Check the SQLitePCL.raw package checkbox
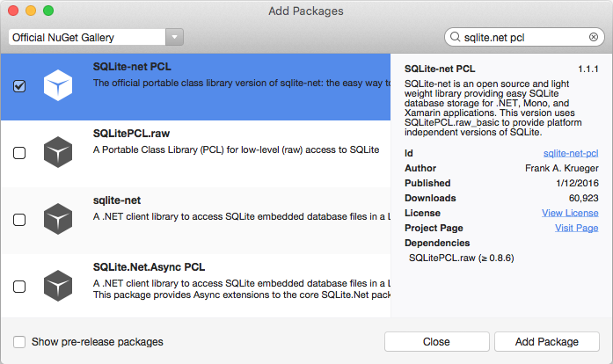The width and height of the screenshot is (613, 364). pos(19,152)
